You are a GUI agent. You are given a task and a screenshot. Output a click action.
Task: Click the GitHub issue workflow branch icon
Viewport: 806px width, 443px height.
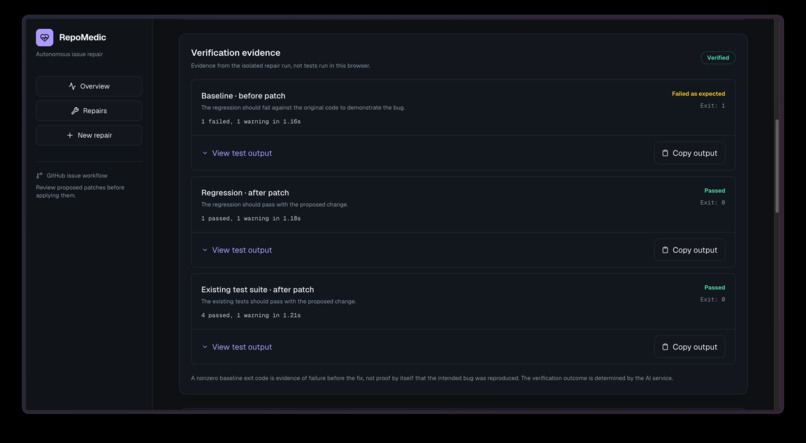(x=40, y=176)
